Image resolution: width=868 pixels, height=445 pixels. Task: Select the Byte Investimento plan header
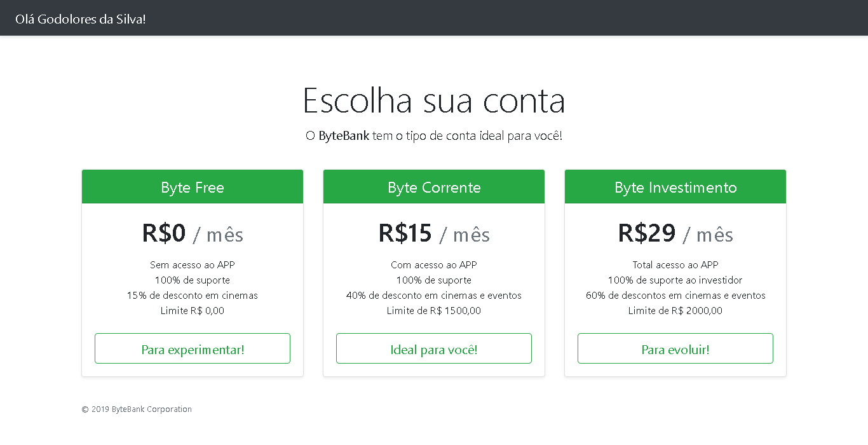point(675,186)
